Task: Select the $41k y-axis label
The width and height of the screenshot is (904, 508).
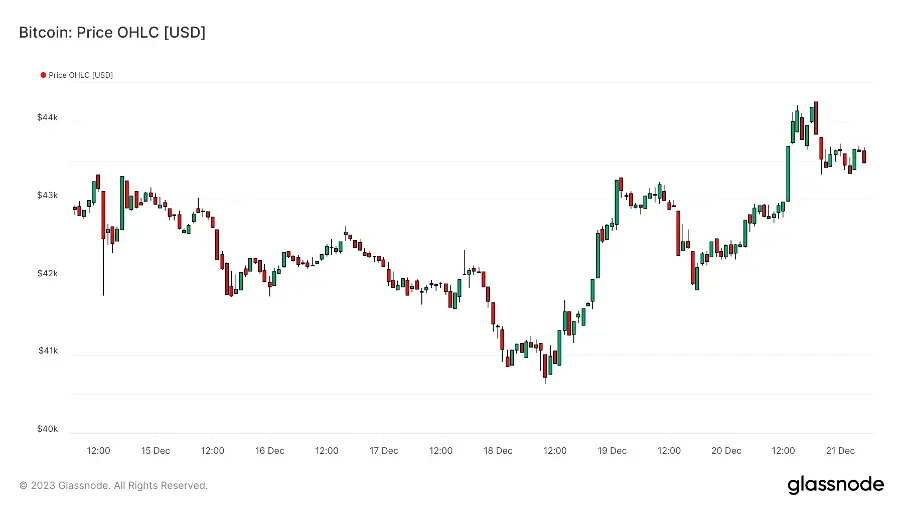Action: 47,352
